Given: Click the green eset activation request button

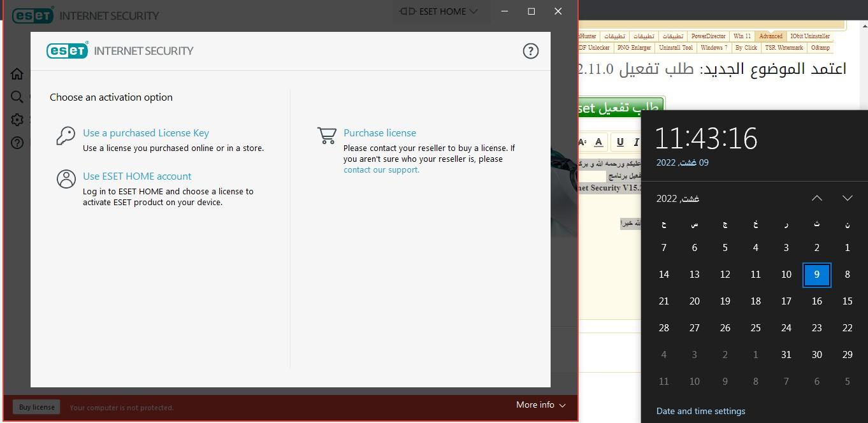Looking at the screenshot, I should click(x=621, y=108).
